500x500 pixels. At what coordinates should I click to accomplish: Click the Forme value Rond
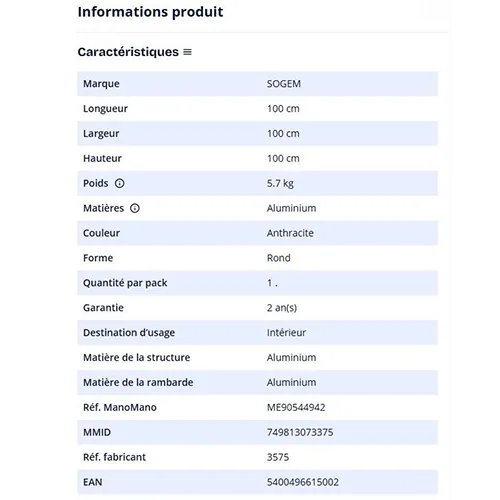click(x=279, y=258)
